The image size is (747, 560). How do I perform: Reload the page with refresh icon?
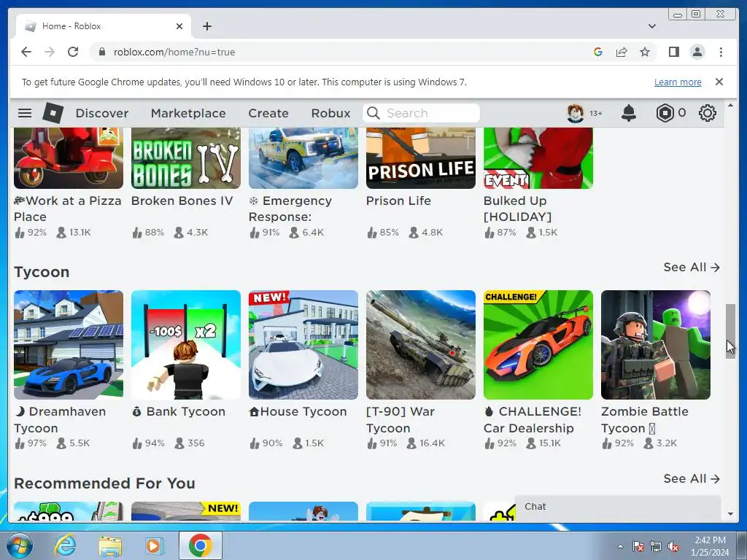[x=73, y=52]
